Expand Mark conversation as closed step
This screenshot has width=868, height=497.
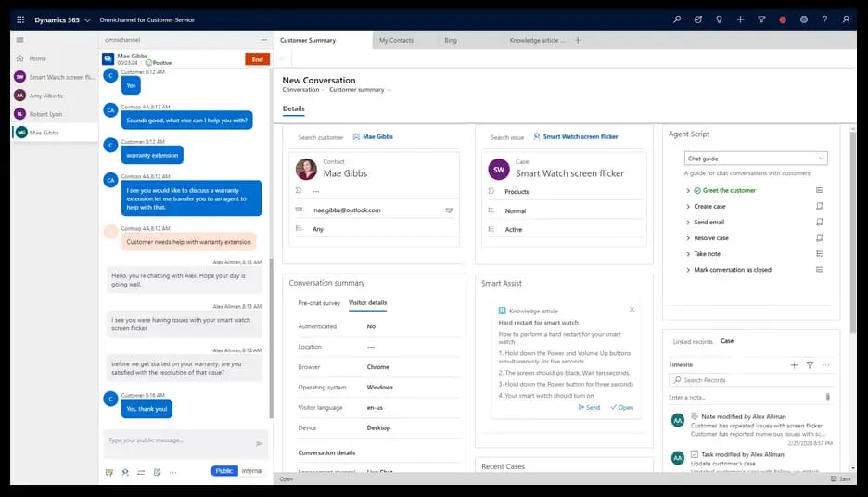(x=688, y=270)
